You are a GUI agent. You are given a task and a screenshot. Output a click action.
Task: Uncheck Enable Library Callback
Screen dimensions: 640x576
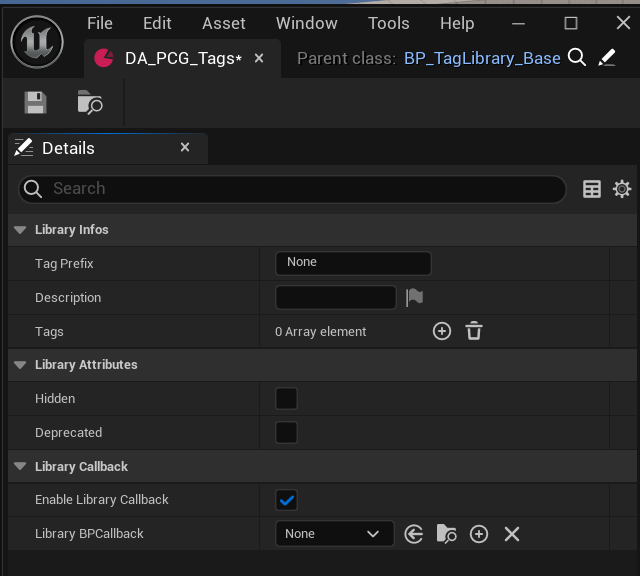pos(287,500)
